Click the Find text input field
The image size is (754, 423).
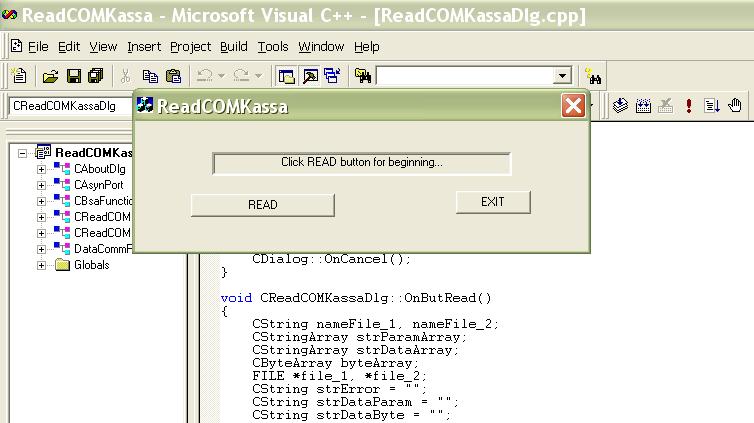465,76
